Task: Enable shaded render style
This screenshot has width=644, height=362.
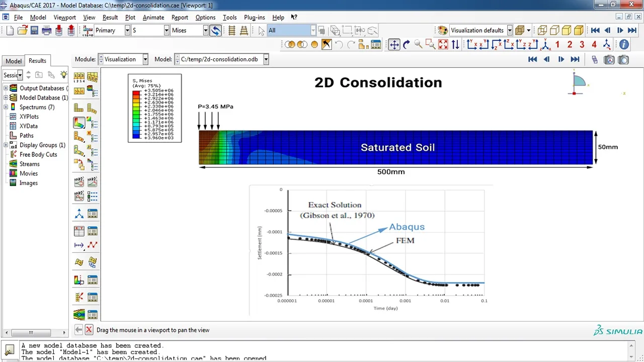Action: point(579,30)
